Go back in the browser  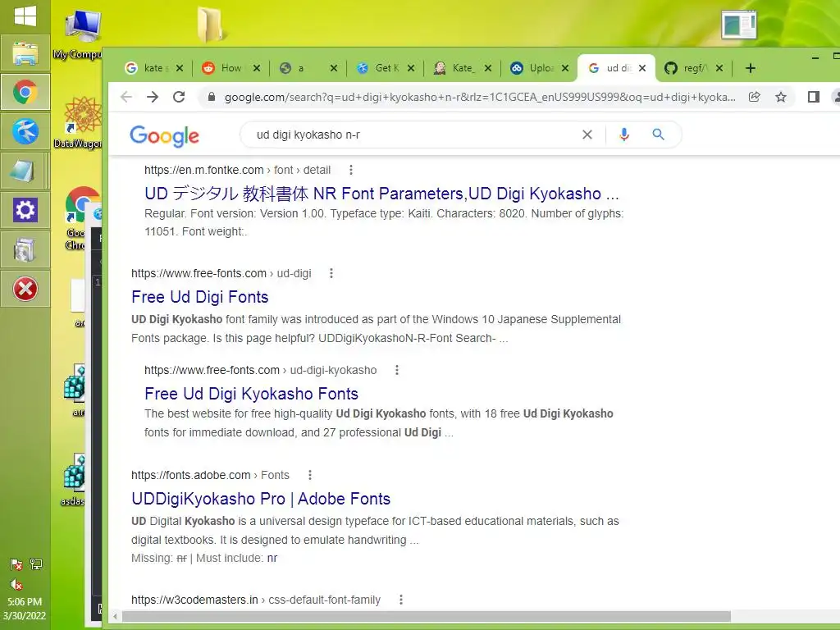[126, 97]
